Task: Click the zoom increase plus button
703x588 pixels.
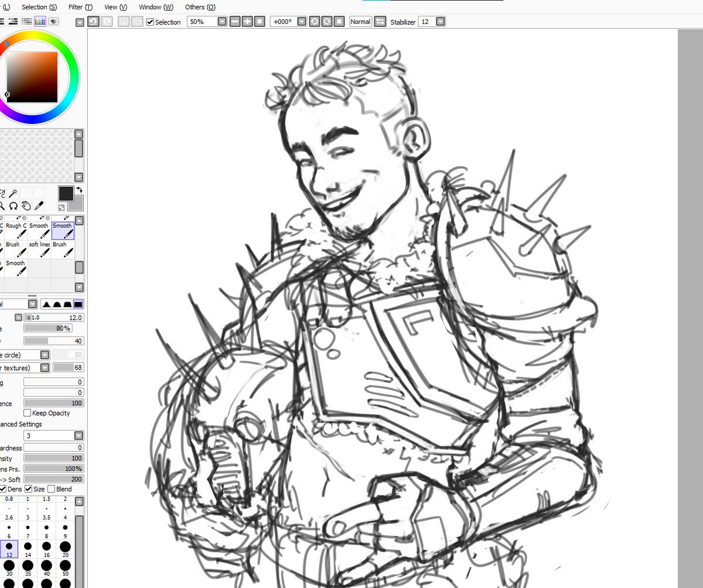Action: coord(246,22)
